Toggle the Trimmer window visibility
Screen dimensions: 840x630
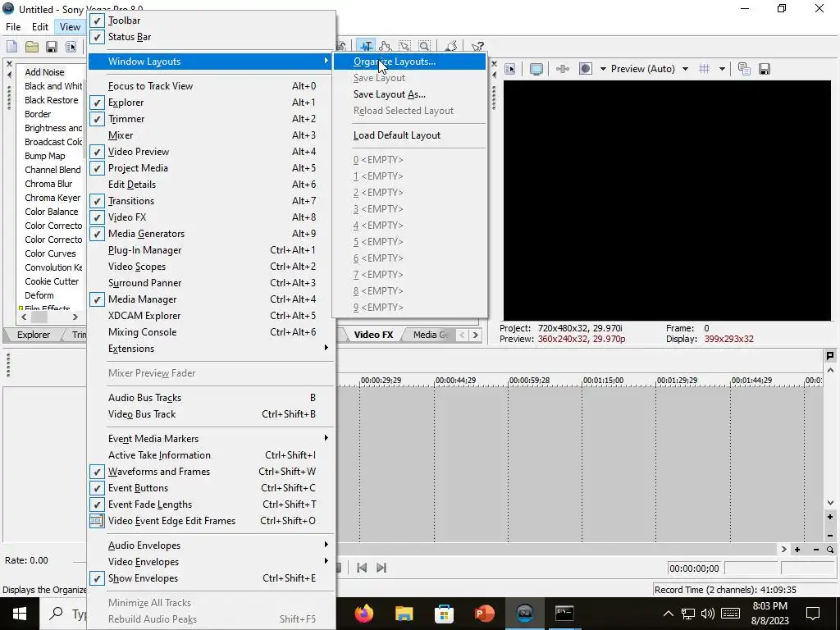pyautogui.click(x=212, y=119)
